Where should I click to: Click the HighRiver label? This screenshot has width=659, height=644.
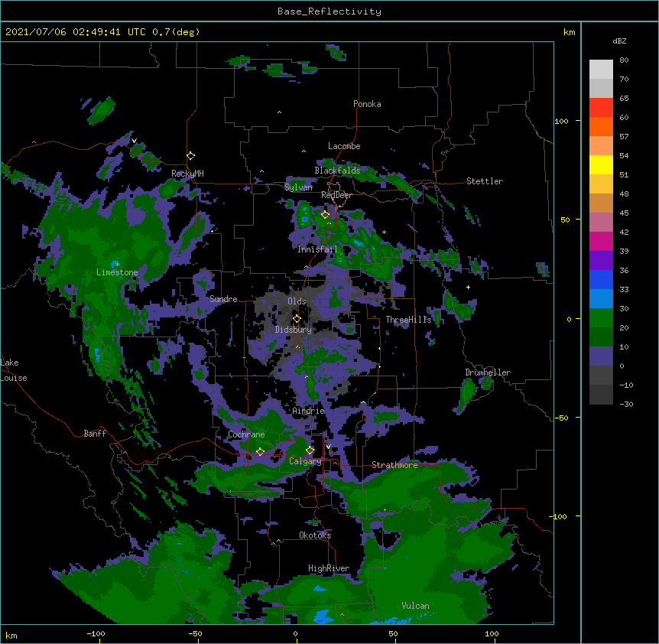click(329, 568)
